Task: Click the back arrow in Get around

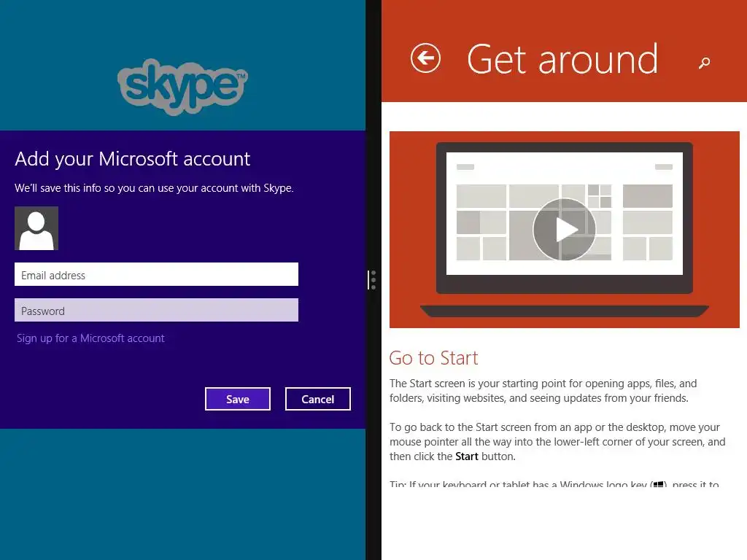Action: (425, 58)
